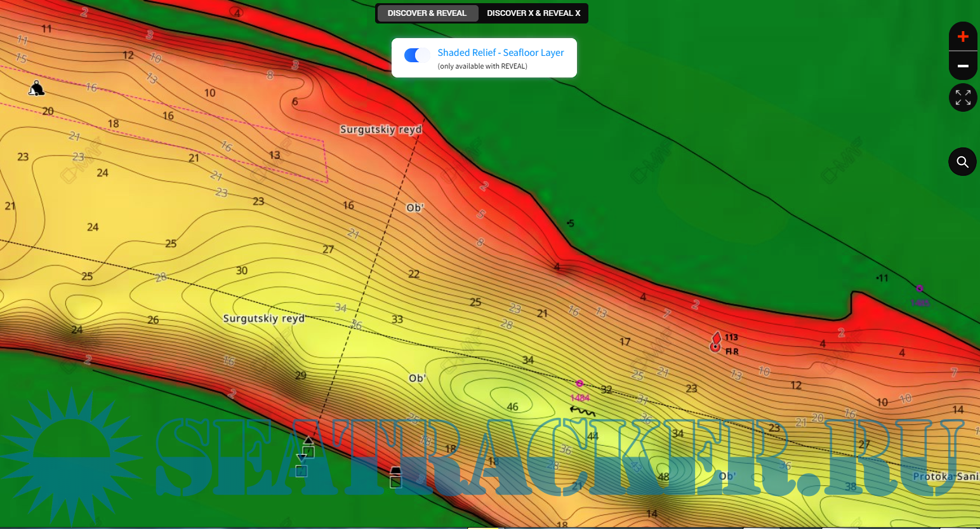Screen dimensions: 980x529
Task: Zoom in with the red plus button
Action: click(x=962, y=37)
